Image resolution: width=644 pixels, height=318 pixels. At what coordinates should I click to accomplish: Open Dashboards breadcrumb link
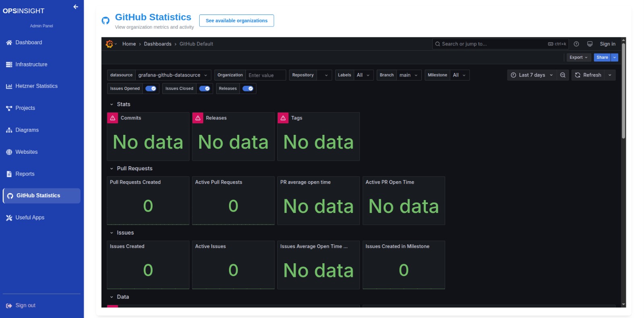(x=158, y=44)
